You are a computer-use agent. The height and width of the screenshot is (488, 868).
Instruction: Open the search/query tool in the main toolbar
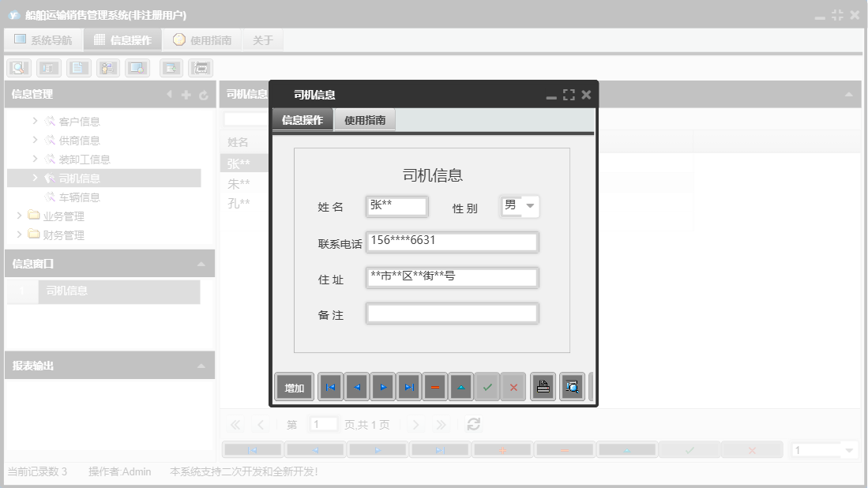18,67
